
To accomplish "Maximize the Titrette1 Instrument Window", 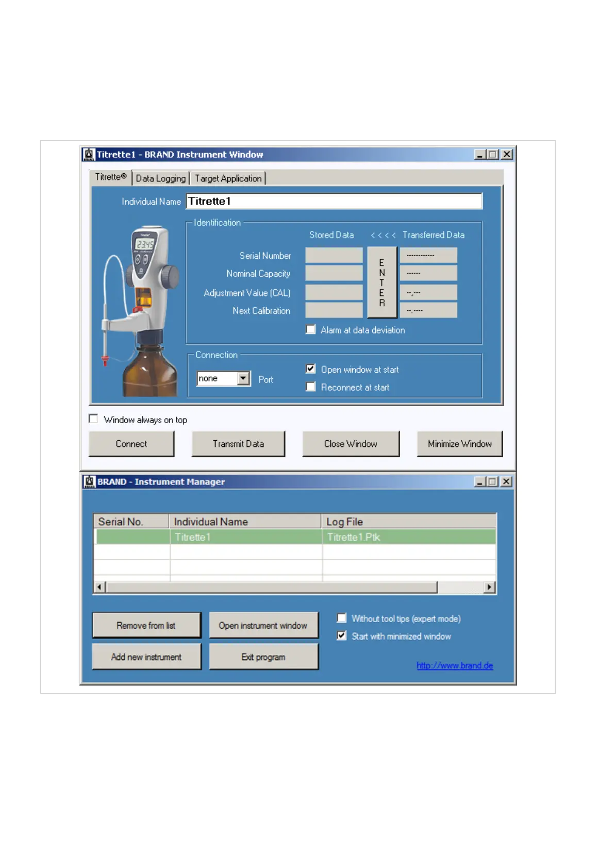I will 493,154.
